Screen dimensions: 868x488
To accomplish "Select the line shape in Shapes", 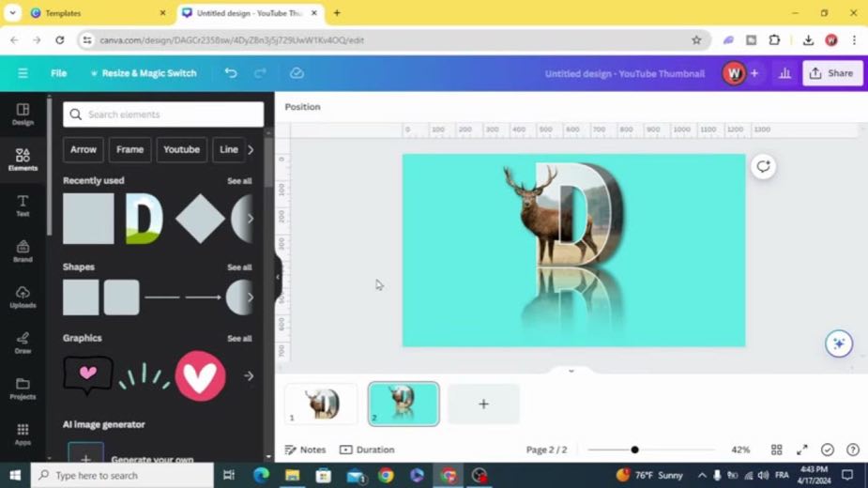I will [162, 297].
